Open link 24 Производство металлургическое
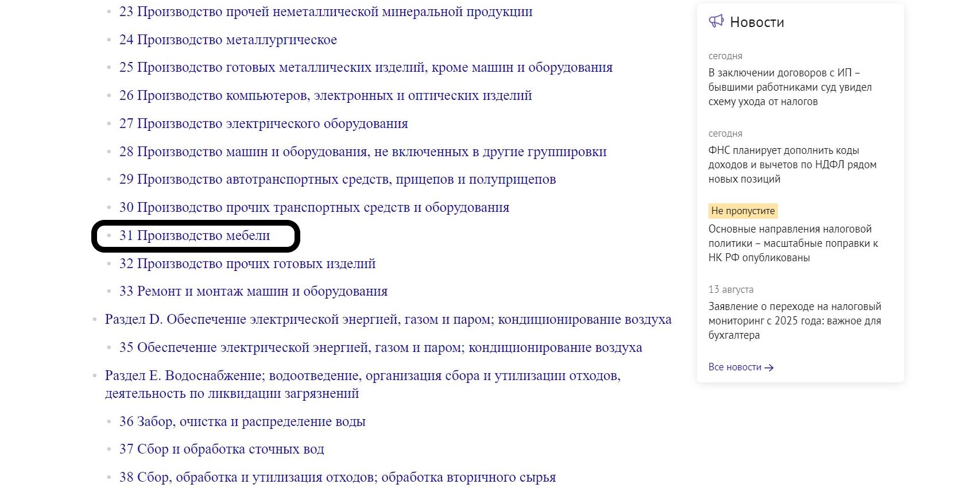Image resolution: width=980 pixels, height=488 pixels. tap(228, 40)
